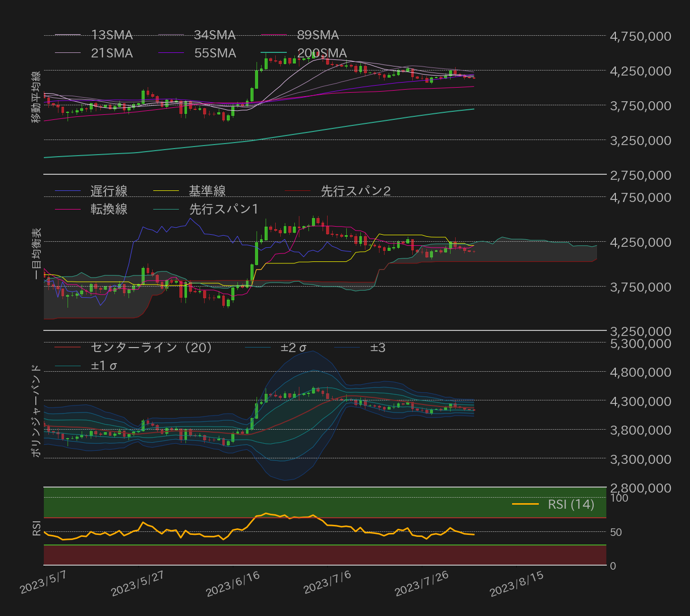This screenshot has height=616, width=690.
Task: Select the 遅行線 legend entry
Action: tap(109, 191)
